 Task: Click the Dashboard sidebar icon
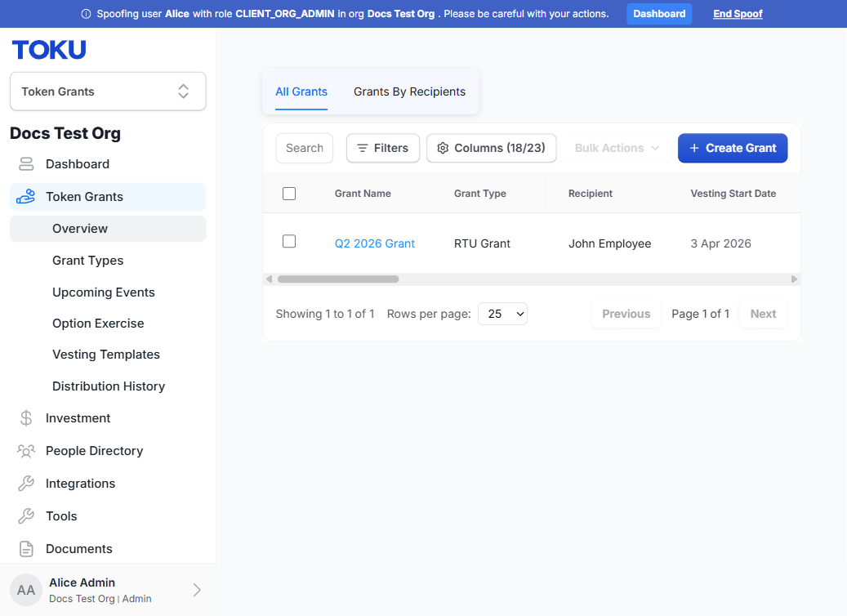[x=26, y=163]
